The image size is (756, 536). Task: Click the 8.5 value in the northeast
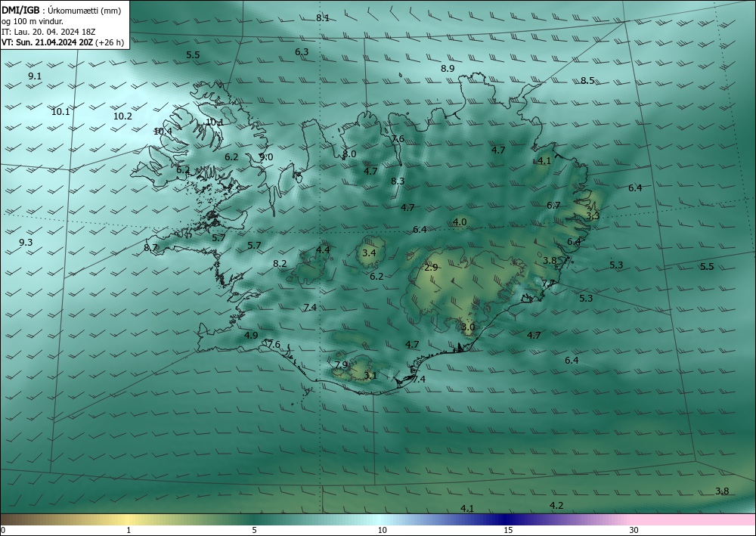point(587,80)
